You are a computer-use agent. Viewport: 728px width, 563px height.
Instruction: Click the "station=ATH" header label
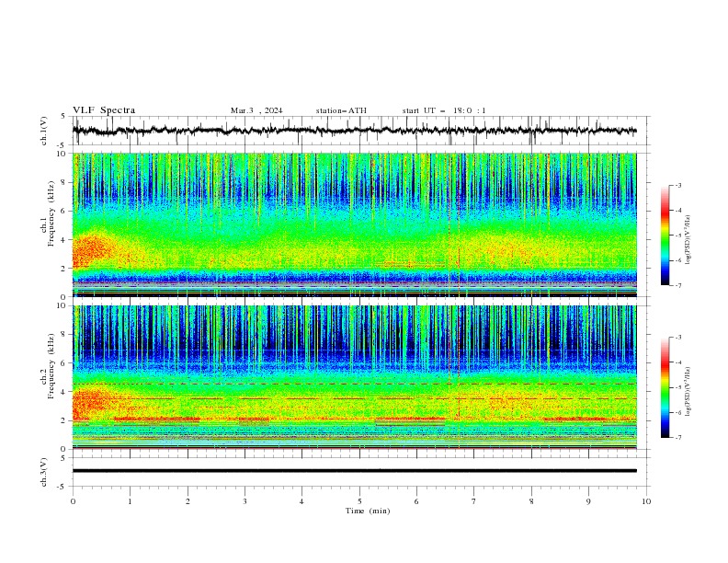point(341,110)
